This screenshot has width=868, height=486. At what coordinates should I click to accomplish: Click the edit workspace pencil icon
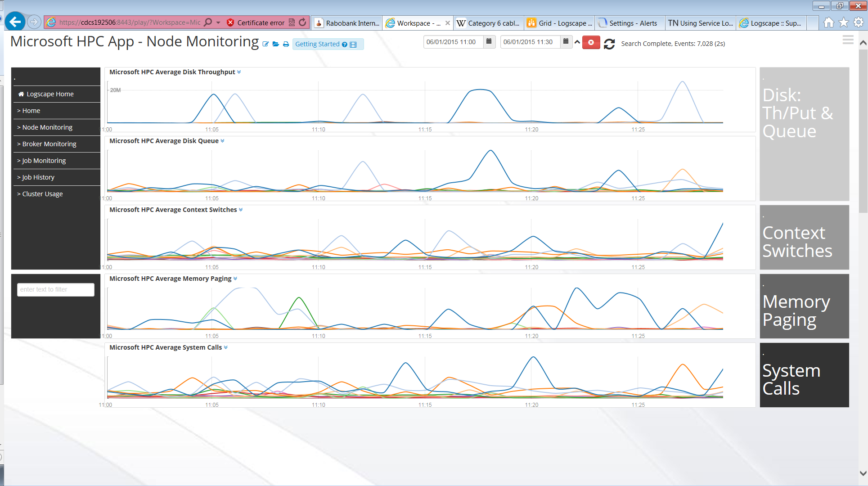[x=265, y=44]
